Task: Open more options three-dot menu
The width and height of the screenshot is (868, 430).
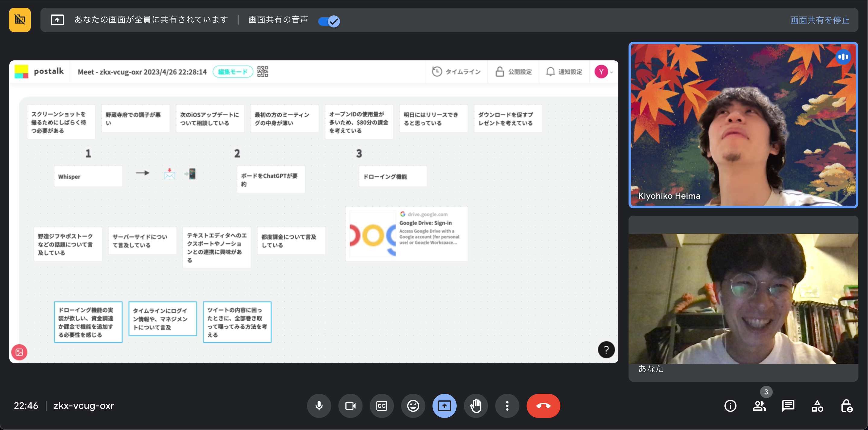Action: coord(507,406)
